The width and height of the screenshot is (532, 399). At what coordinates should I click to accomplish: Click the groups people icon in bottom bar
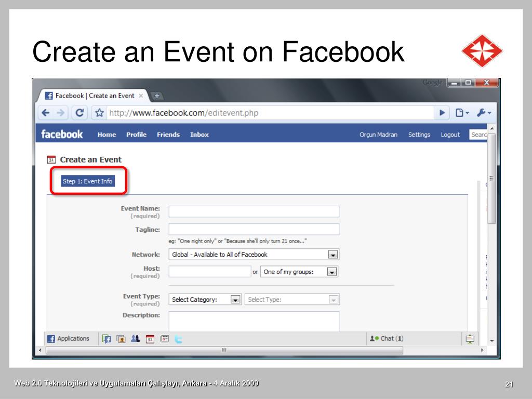tap(136, 339)
